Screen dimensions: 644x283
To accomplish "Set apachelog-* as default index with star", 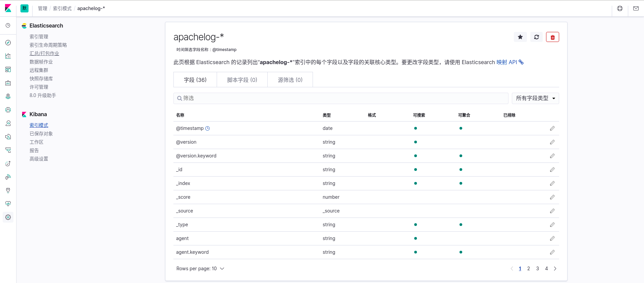I will click(x=520, y=37).
